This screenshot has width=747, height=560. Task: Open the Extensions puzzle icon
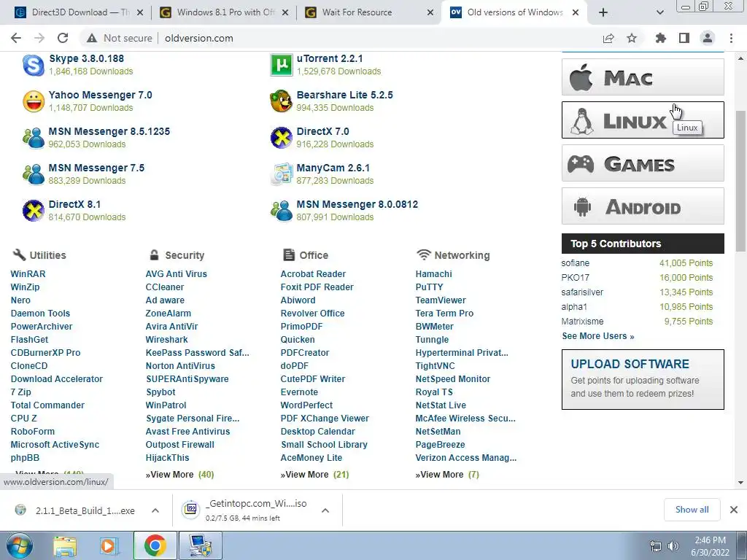(x=660, y=38)
